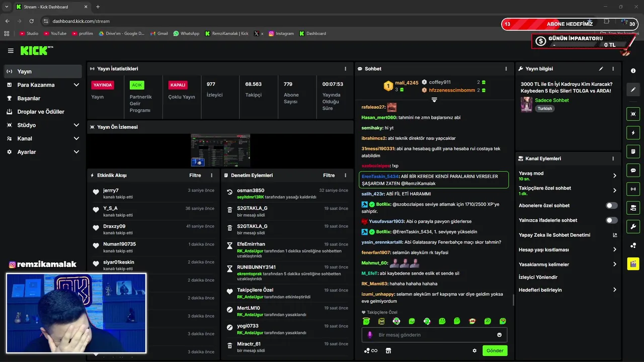Switch to the Stream - Kick Dashboard tab
The width and height of the screenshot is (644, 362).
point(52,7)
